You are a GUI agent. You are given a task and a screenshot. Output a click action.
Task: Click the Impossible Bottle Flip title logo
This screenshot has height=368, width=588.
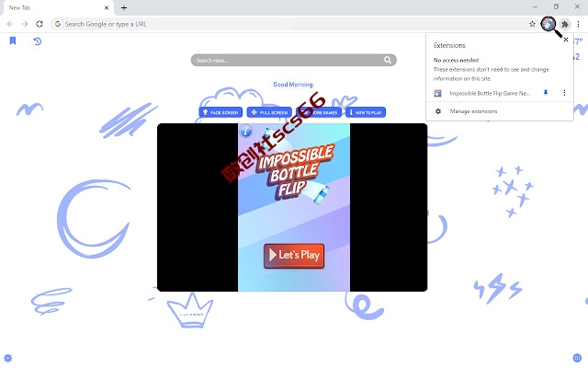tap(295, 171)
